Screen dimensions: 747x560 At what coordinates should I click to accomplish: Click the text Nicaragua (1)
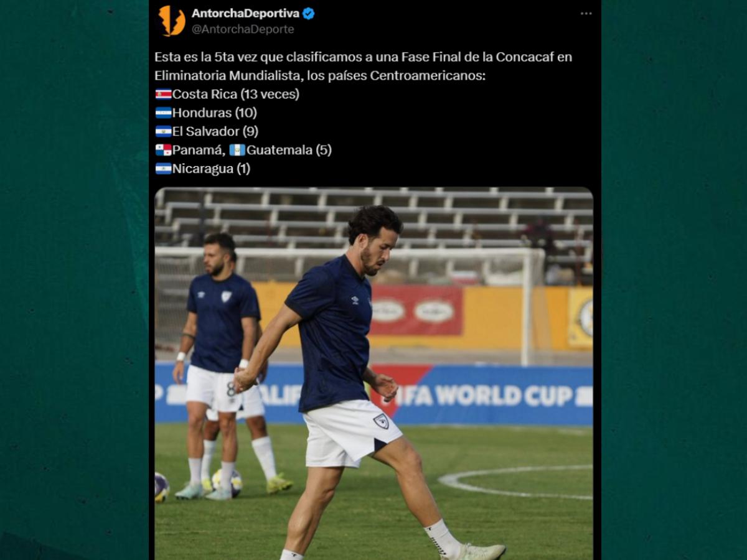pyautogui.click(x=211, y=169)
